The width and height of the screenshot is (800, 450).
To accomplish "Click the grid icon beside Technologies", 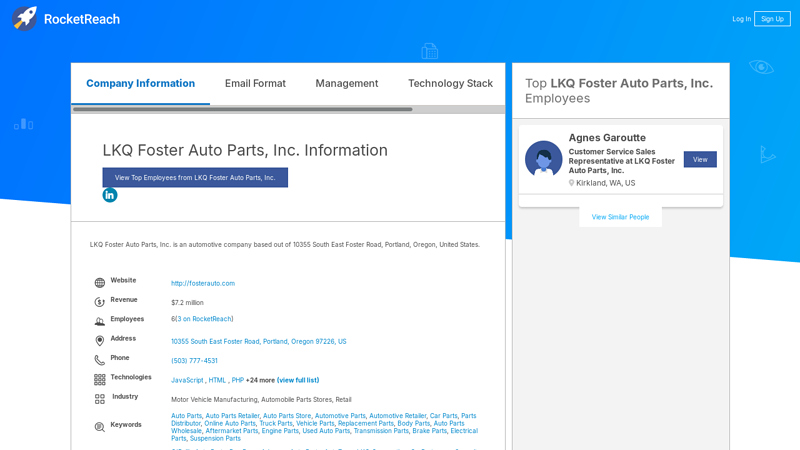I will tap(99, 380).
